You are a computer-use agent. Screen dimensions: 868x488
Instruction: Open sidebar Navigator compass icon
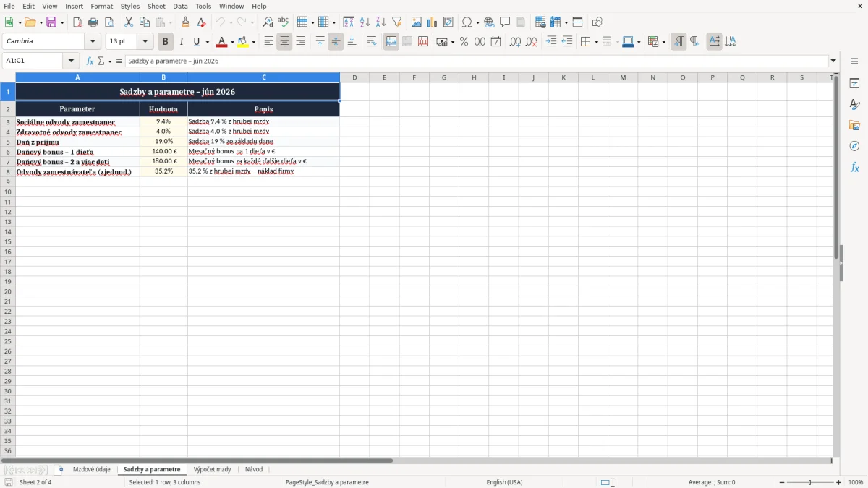(854, 146)
